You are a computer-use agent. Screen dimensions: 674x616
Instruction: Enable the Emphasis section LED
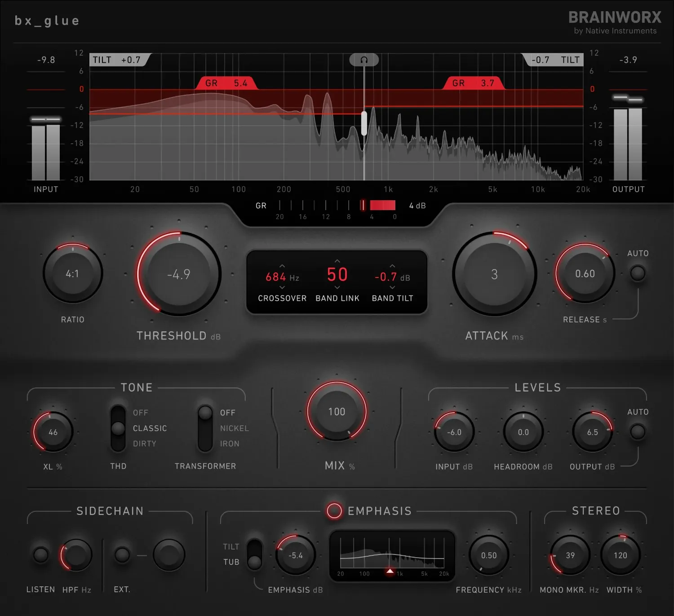(334, 511)
